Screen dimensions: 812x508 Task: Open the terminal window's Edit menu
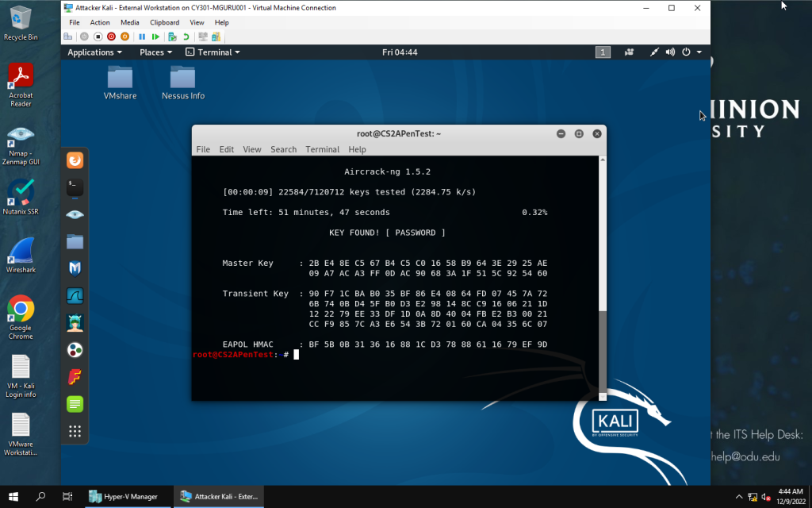click(x=227, y=149)
